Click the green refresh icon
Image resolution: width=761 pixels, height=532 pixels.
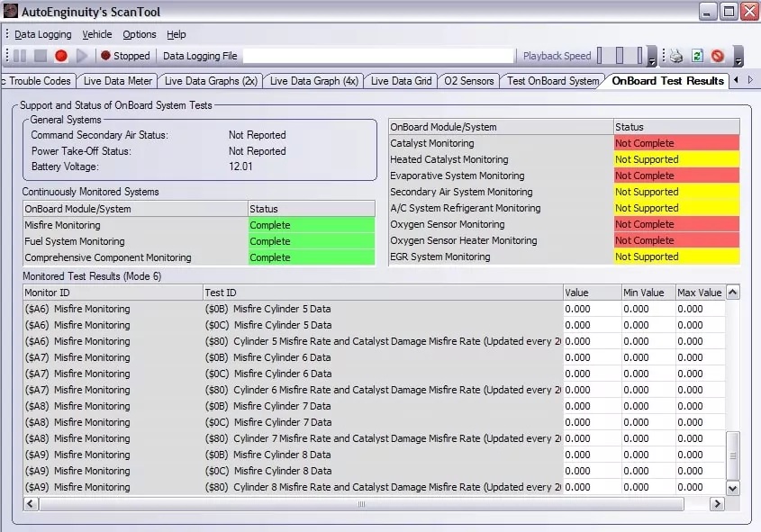click(x=697, y=56)
